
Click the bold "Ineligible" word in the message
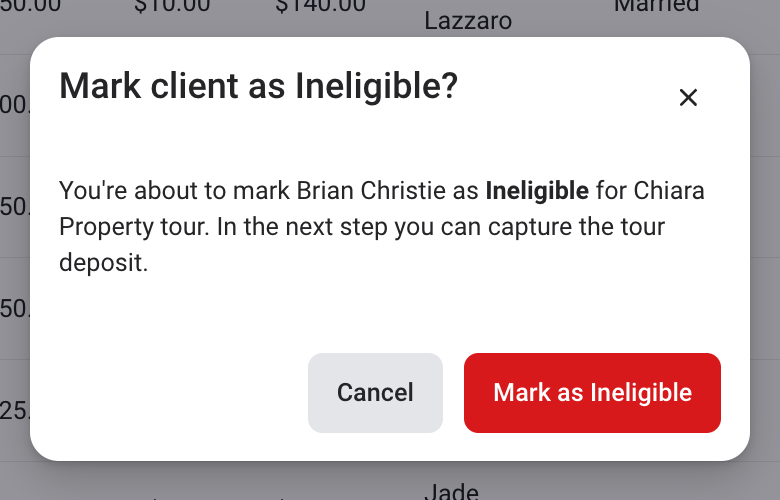click(537, 190)
